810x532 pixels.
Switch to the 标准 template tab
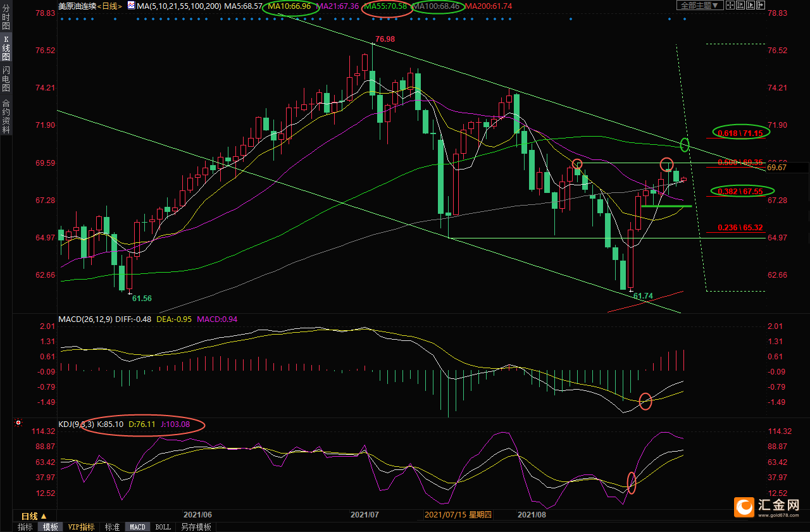112,527
